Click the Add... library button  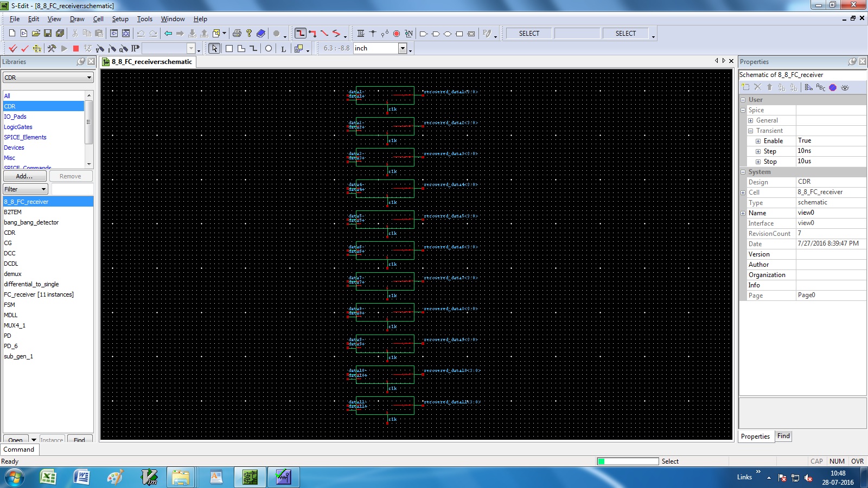pos(24,176)
